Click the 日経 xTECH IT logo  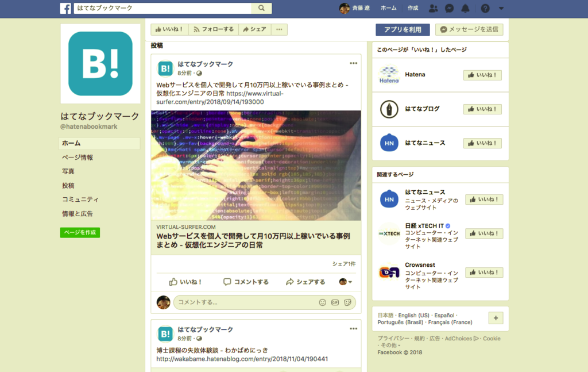point(389,233)
